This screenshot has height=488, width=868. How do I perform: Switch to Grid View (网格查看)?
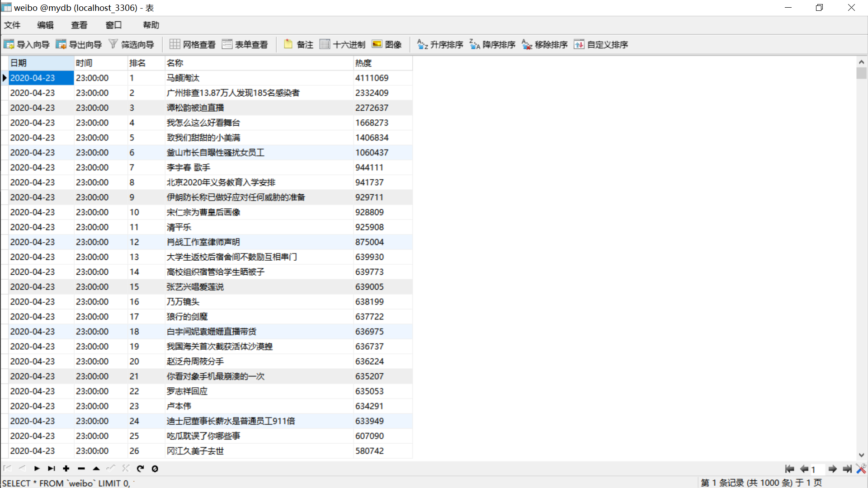click(x=193, y=44)
